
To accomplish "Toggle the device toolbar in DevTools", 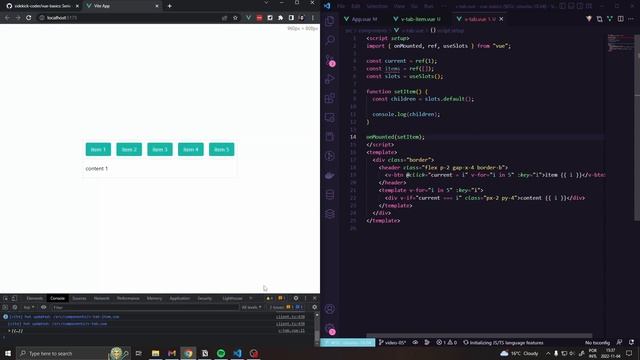I will point(14,298).
